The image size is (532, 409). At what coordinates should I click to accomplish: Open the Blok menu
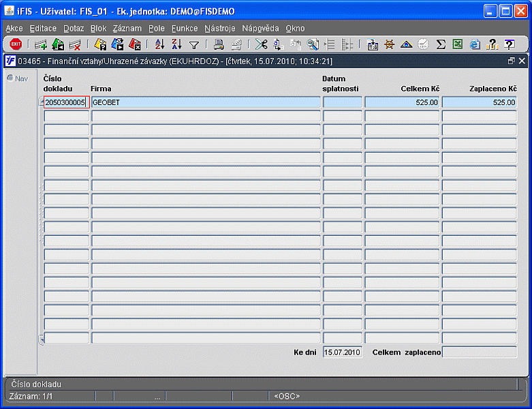pyautogui.click(x=98, y=29)
